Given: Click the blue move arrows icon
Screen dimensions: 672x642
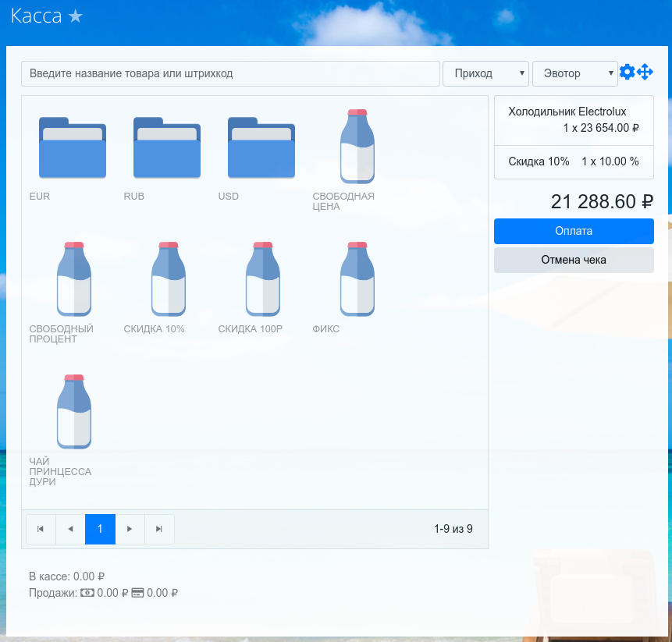Looking at the screenshot, I should point(645,73).
